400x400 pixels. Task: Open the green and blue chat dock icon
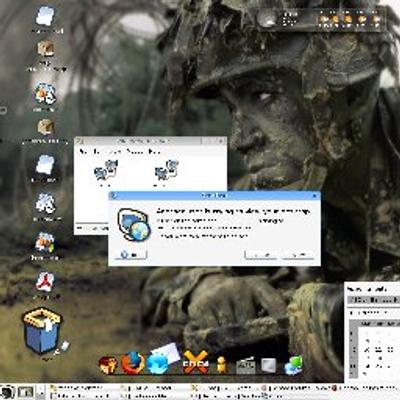pos(293,366)
